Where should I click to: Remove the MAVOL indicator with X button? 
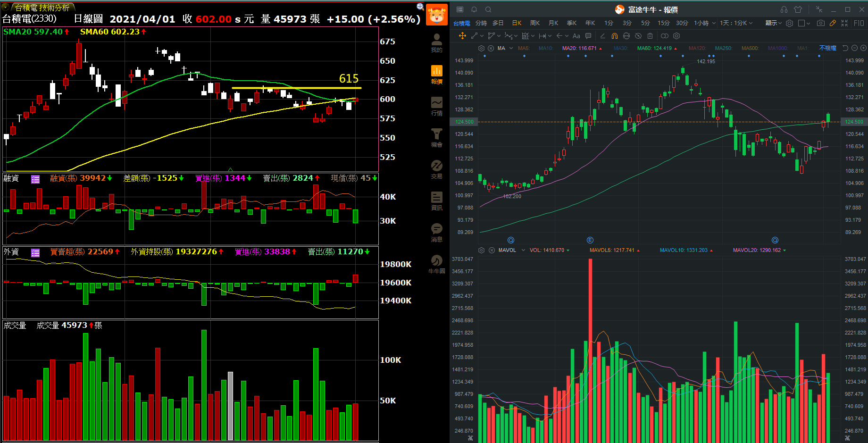[x=491, y=250]
